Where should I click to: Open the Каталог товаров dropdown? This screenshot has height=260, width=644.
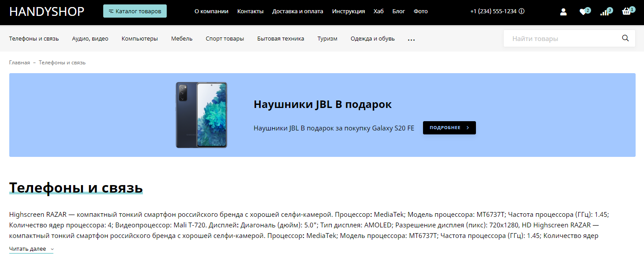point(135,11)
